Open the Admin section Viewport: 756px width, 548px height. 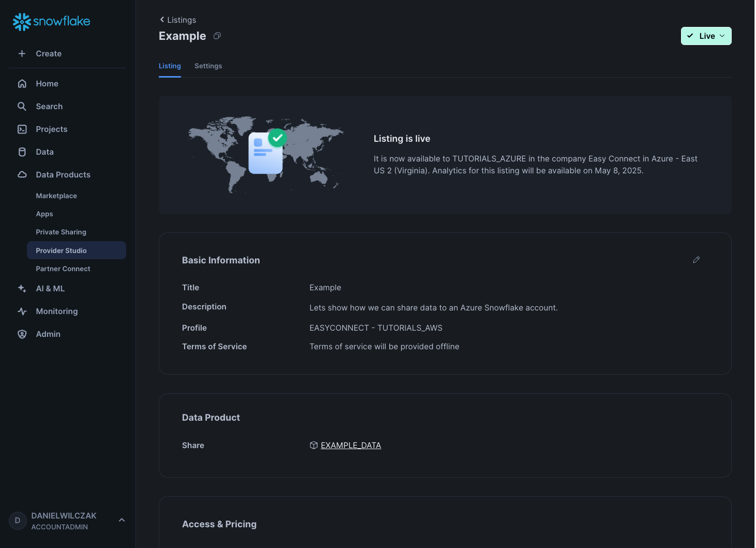point(48,334)
